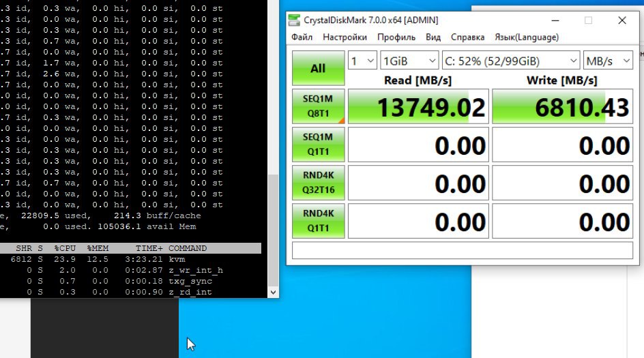The height and width of the screenshot is (358, 644).
Task: Click RND4K Q32T16 write value 0.00
Action: tap(563, 183)
